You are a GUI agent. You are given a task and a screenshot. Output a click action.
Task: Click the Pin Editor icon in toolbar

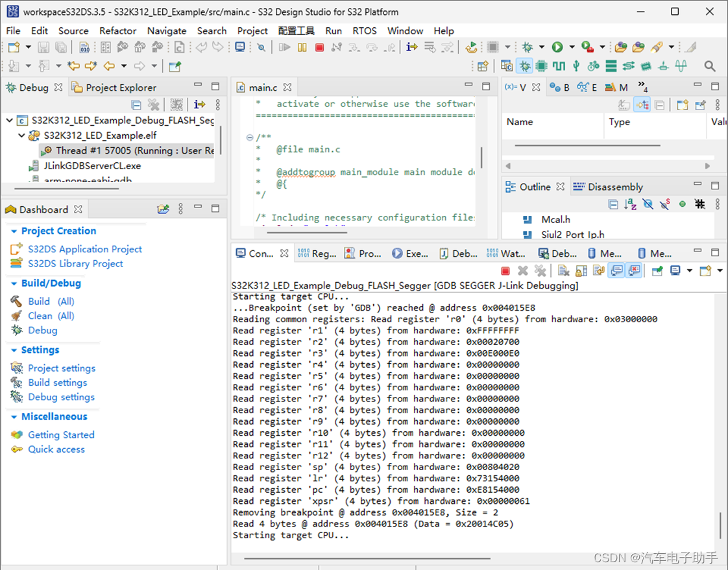point(175,66)
